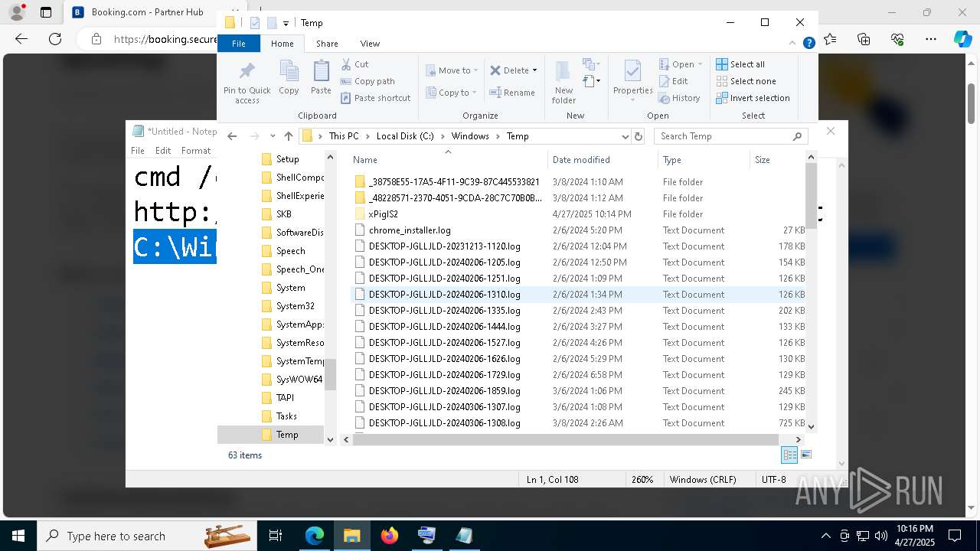
Task: Click the Paste ribbon icon
Action: point(321,79)
